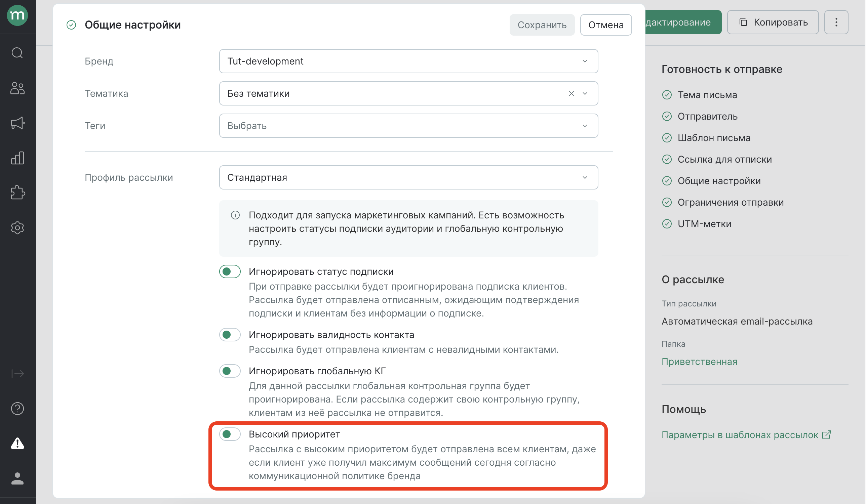The height and width of the screenshot is (504, 866).
Task: Click the Высокий приоритет label text
Action: pos(295,434)
